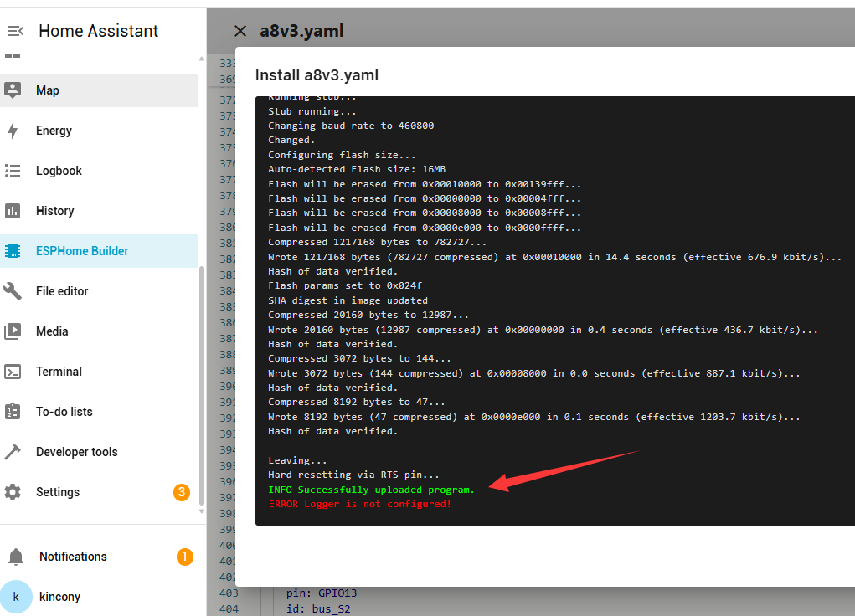The image size is (855, 616).
Task: Close the a8v3.yaml editor
Action: point(240,31)
